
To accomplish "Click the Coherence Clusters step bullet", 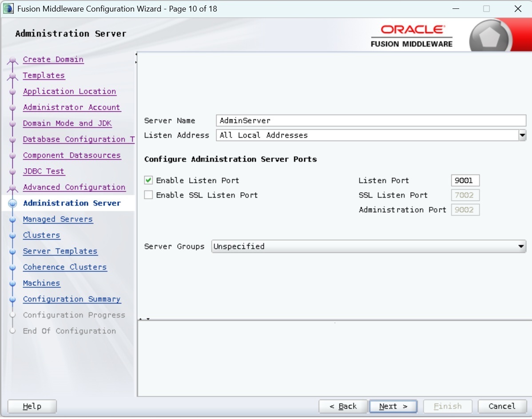I will (12, 267).
